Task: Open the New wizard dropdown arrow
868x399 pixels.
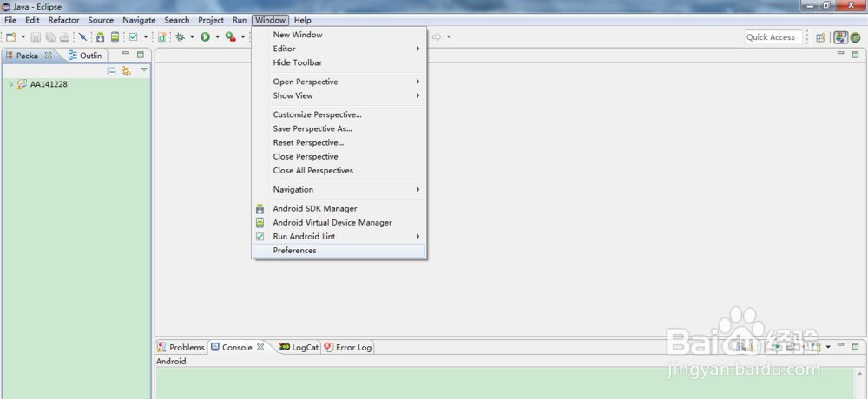Action: tap(23, 37)
